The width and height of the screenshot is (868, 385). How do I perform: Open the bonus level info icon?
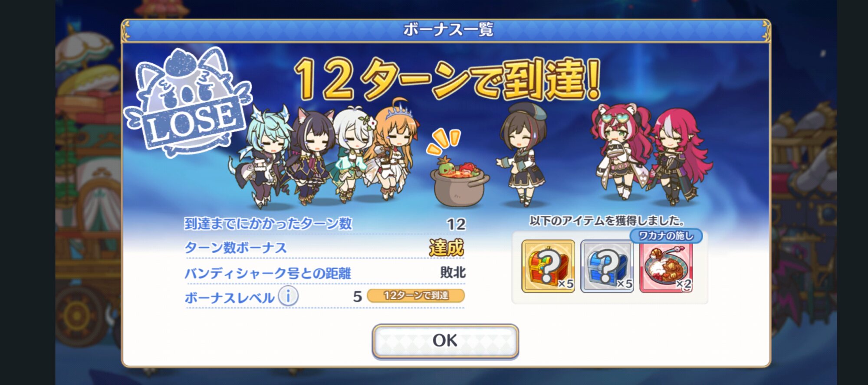288,297
